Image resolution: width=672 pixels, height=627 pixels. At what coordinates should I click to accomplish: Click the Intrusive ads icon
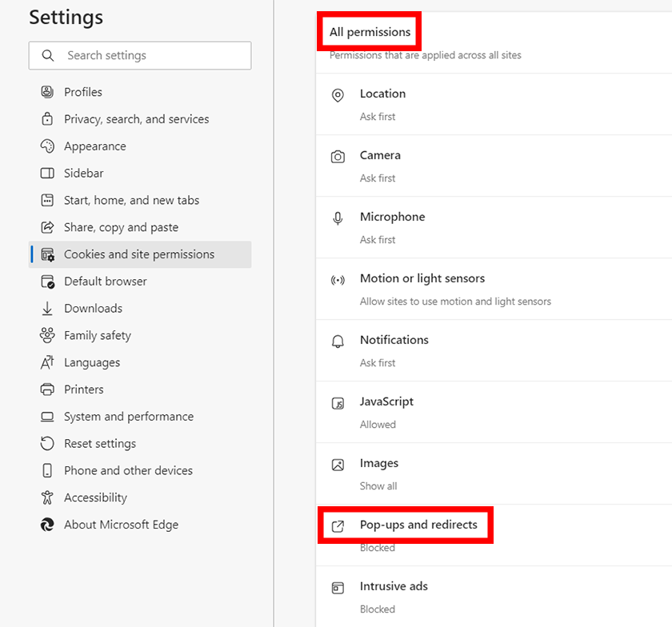(x=338, y=588)
